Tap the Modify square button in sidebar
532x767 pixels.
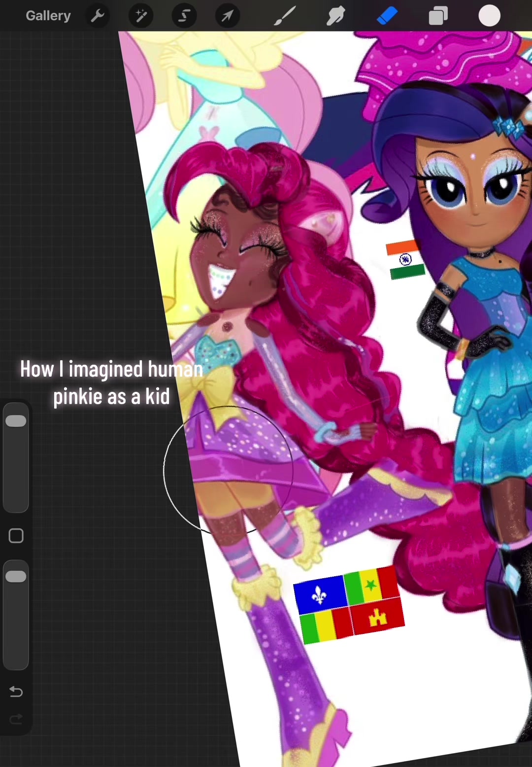click(16, 536)
